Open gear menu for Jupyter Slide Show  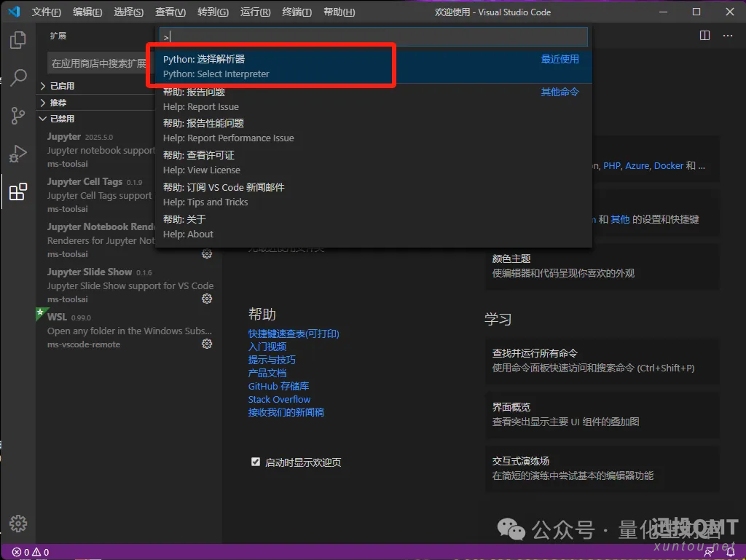[206, 299]
